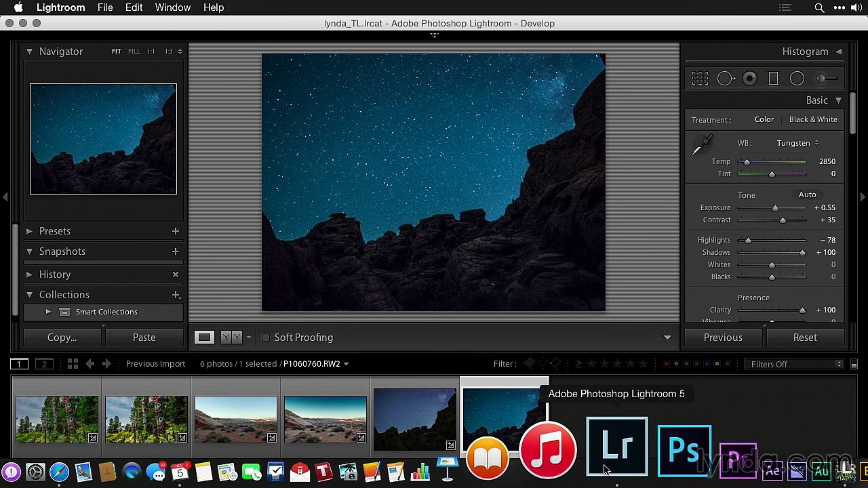Add a new collection with plus icon

176,295
